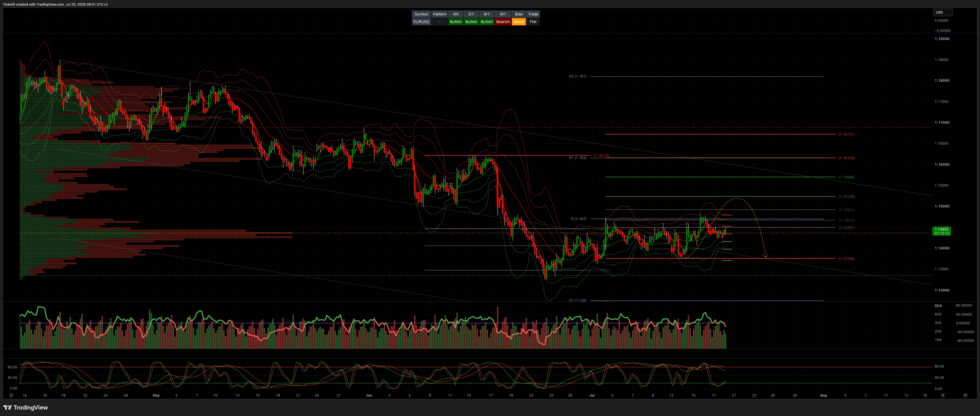Viewport: 980px width, 416px height.
Task: Click the (1.16155) red level label
Action: 847,158
